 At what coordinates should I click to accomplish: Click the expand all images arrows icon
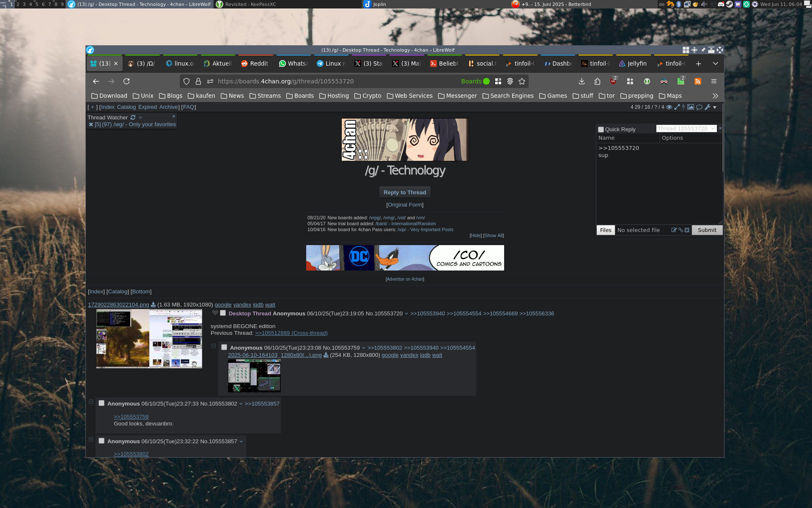click(x=677, y=107)
